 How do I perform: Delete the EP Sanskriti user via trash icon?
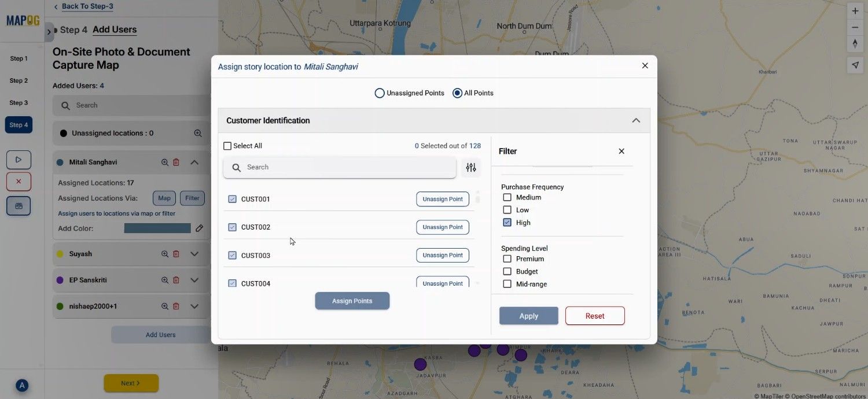point(176,280)
